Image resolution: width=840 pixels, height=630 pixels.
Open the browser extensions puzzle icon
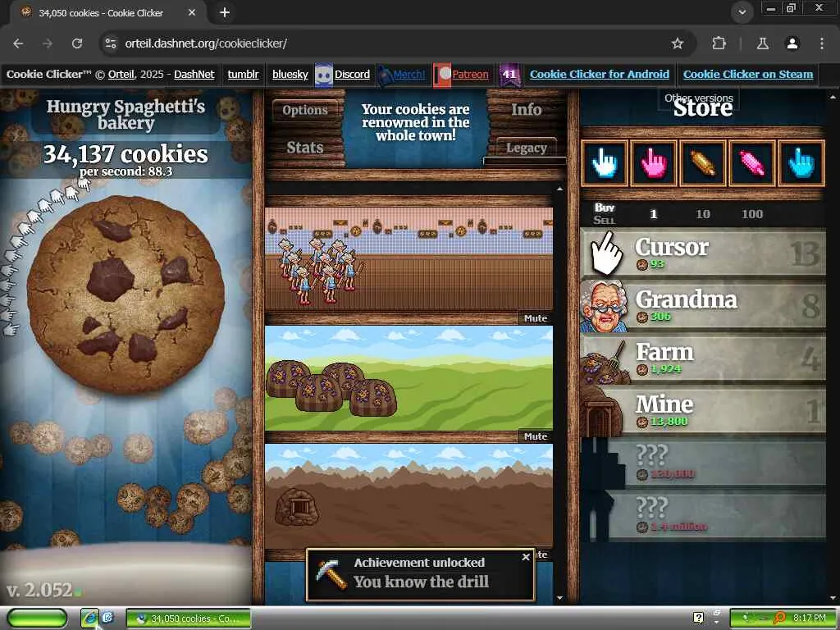coord(719,43)
